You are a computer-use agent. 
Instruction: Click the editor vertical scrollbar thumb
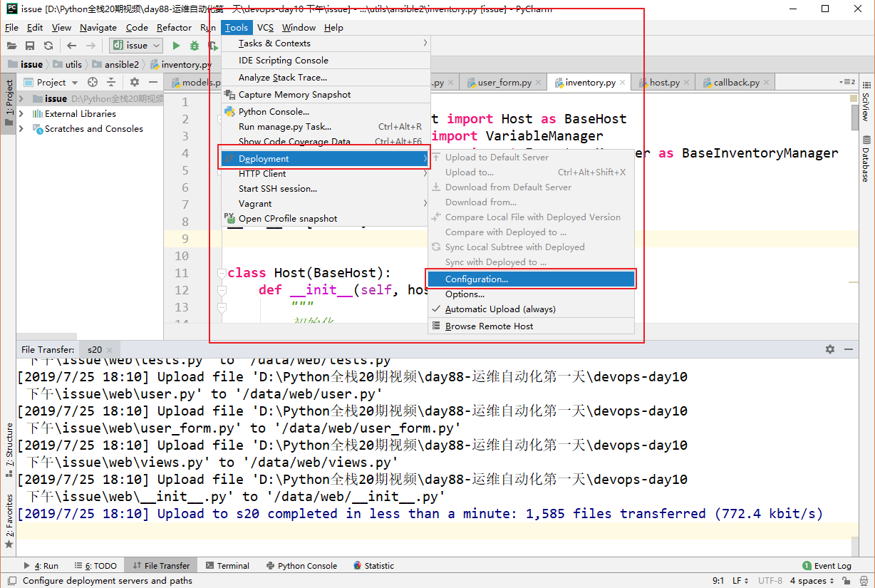pos(855,118)
